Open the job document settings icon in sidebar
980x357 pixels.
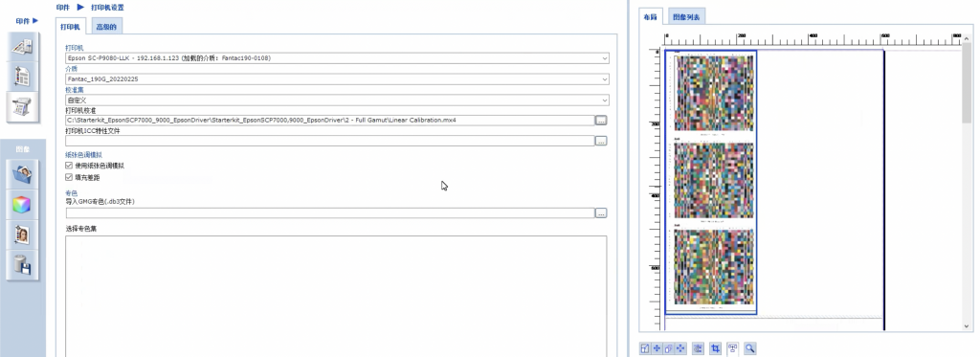[23, 47]
